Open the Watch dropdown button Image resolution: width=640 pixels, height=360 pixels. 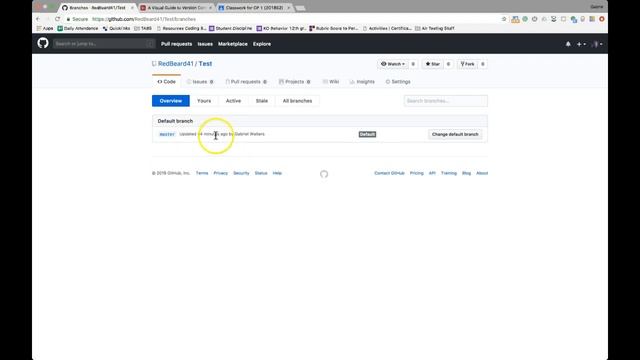[393, 64]
